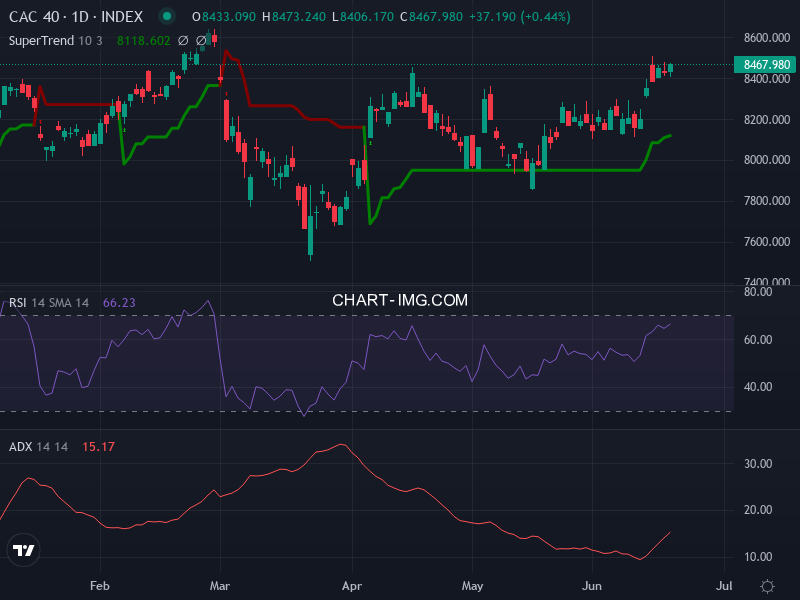Click the ADX 10.00 axis label
The image size is (800, 600).
(758, 557)
